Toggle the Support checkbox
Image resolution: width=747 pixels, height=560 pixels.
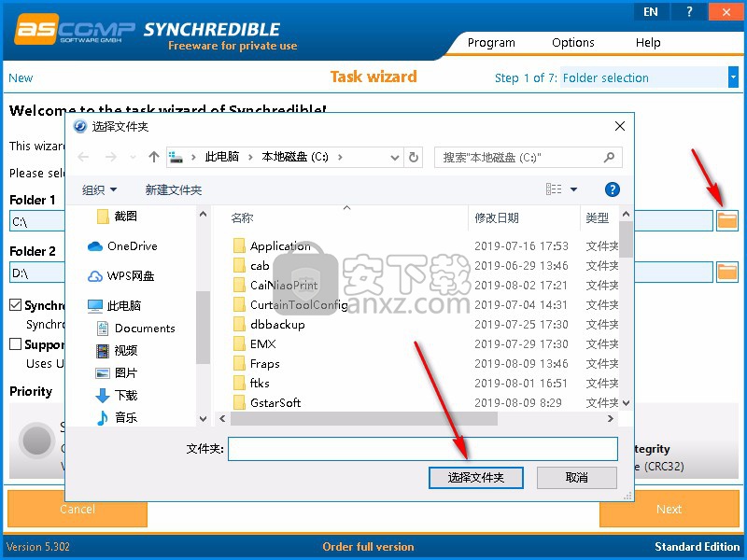(x=15, y=343)
